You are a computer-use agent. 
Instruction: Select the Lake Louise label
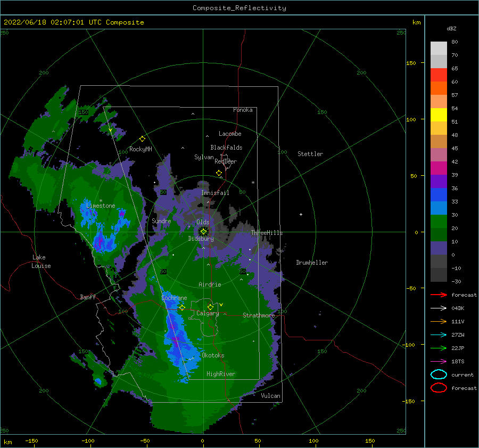[41, 262]
